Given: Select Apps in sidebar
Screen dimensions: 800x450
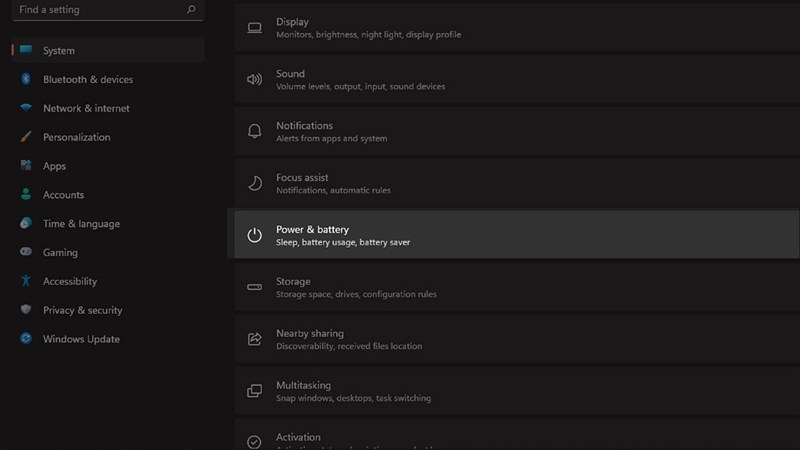Looking at the screenshot, I should 54,166.
